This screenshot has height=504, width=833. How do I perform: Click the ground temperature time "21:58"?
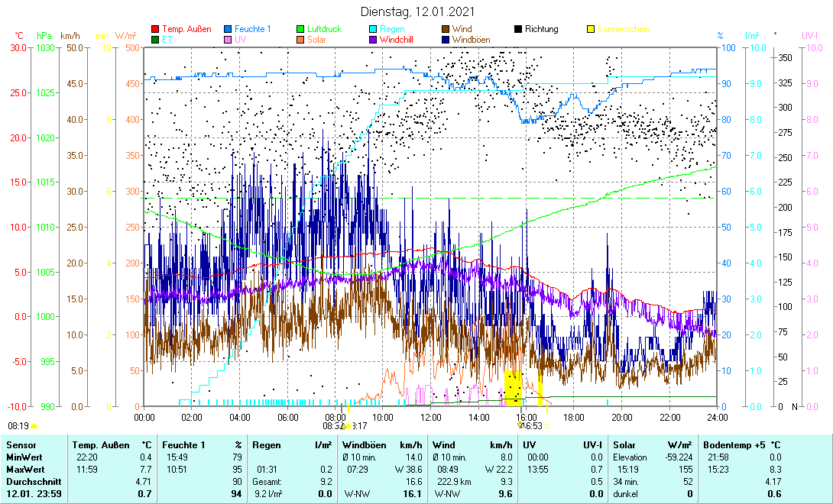coord(718,457)
